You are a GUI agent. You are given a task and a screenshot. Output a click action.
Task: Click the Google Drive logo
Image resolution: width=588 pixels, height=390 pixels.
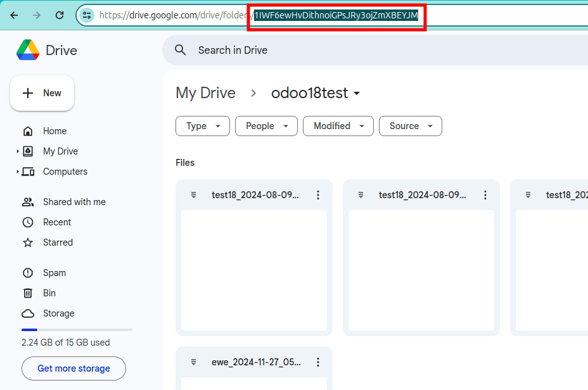click(x=28, y=50)
